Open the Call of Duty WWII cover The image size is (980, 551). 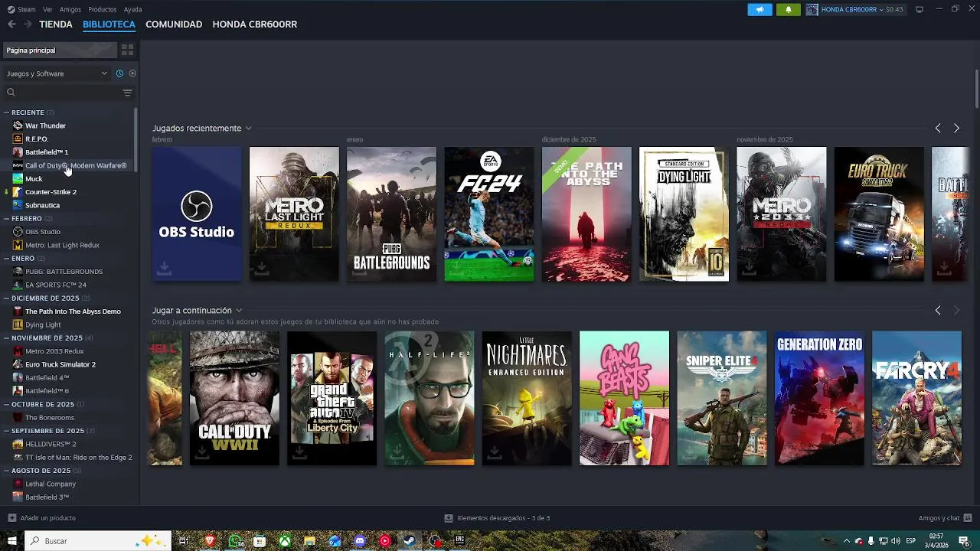[234, 398]
